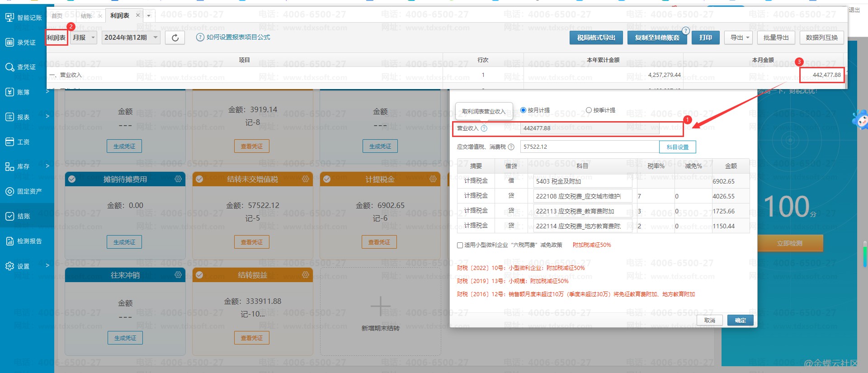Click the 确定 button in the dialog
Screen dimensions: 868x373
740,320
